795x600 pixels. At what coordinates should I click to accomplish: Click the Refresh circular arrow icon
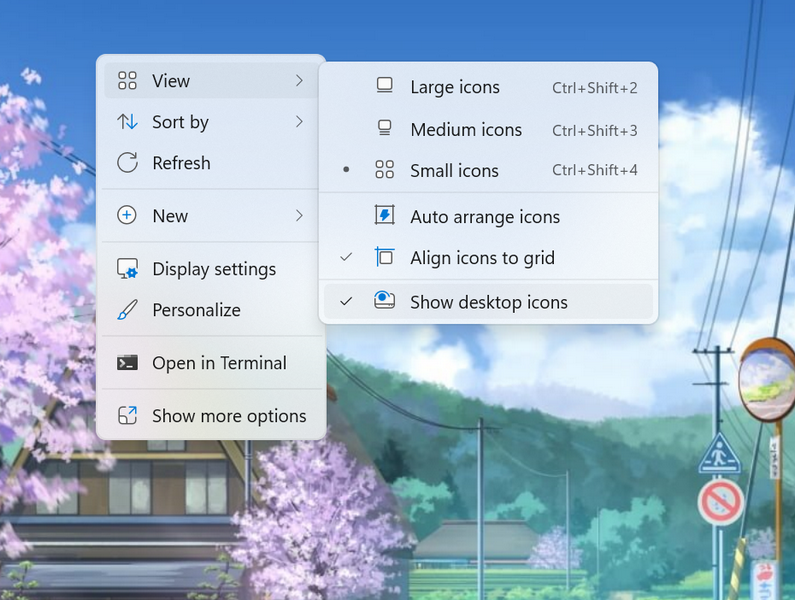tap(127, 163)
